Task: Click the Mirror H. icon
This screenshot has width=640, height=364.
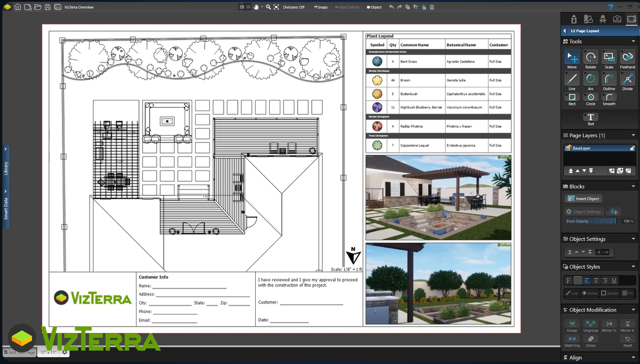Action: 609,324
